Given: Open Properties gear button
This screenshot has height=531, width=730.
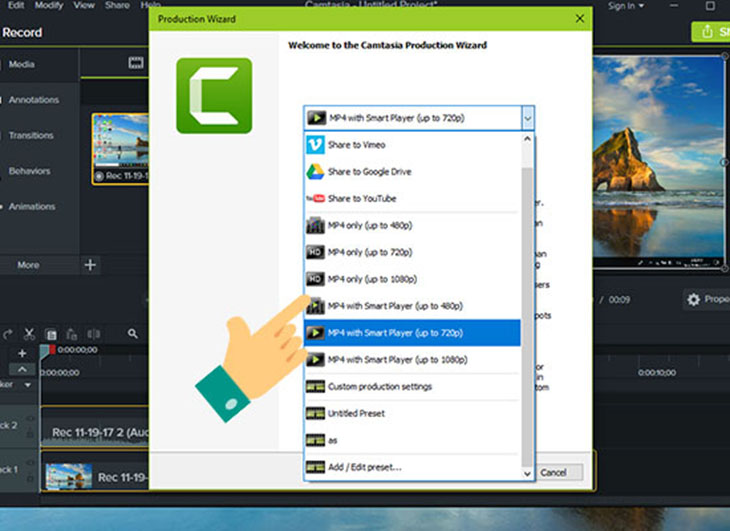Looking at the screenshot, I should (x=707, y=299).
